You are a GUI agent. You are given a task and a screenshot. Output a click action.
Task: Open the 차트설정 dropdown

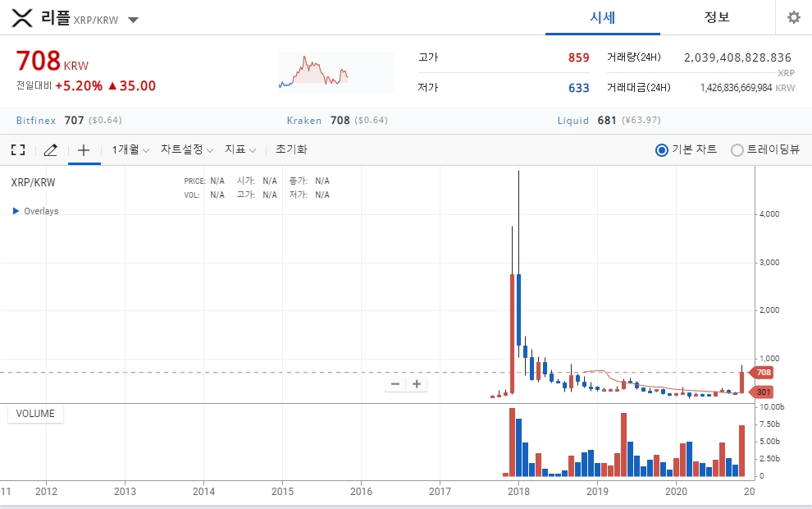187,149
